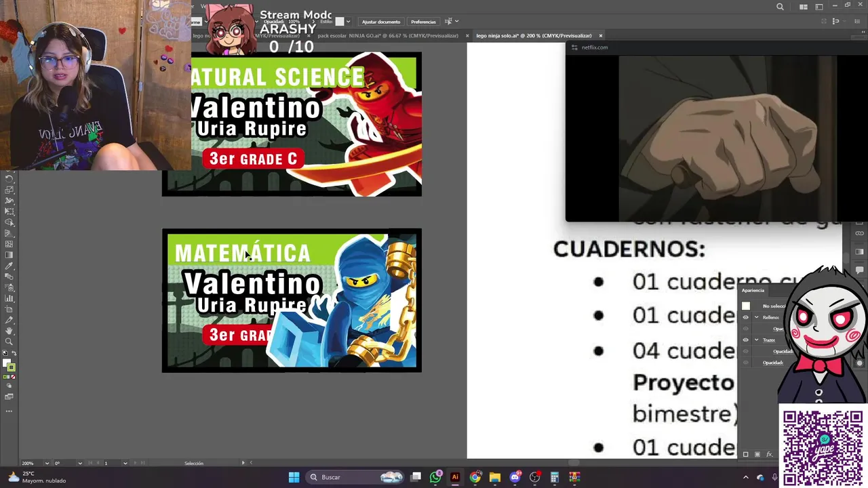Select the Shape Builder tool

[9, 222]
